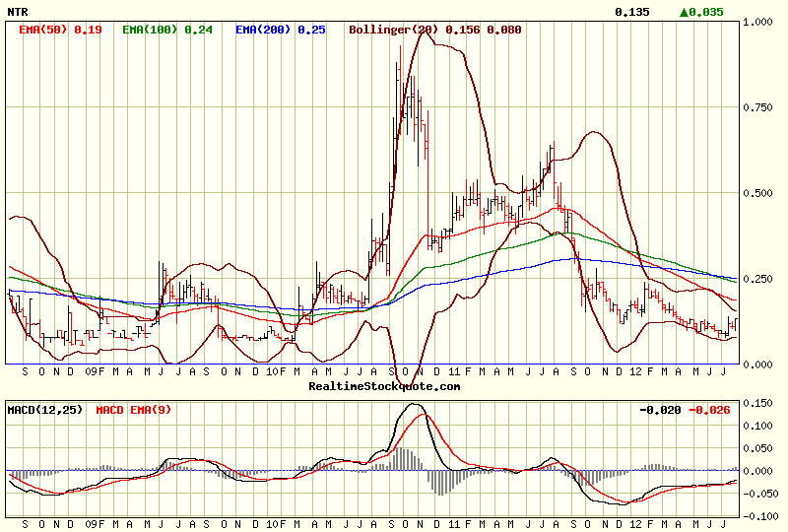Screen dimensions: 788x532
Task: Click the last price value 0.135
Action: (632, 12)
